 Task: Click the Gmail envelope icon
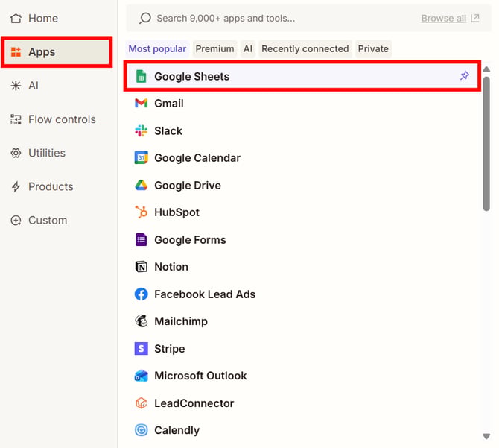coord(142,104)
